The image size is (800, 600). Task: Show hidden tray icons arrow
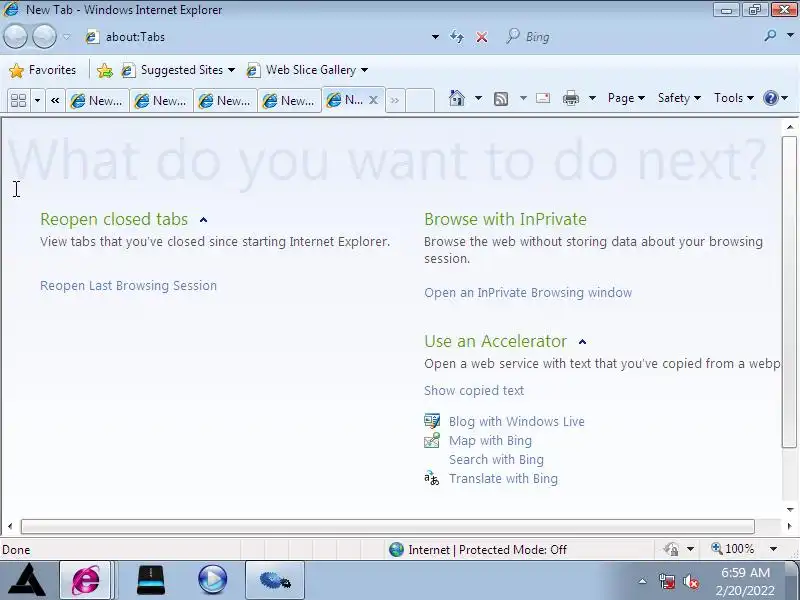(x=642, y=581)
